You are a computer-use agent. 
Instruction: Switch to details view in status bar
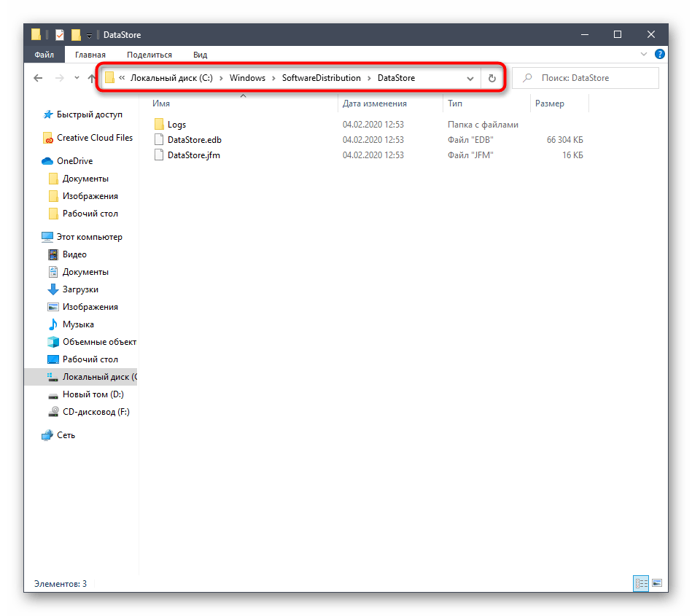pyautogui.click(x=641, y=583)
